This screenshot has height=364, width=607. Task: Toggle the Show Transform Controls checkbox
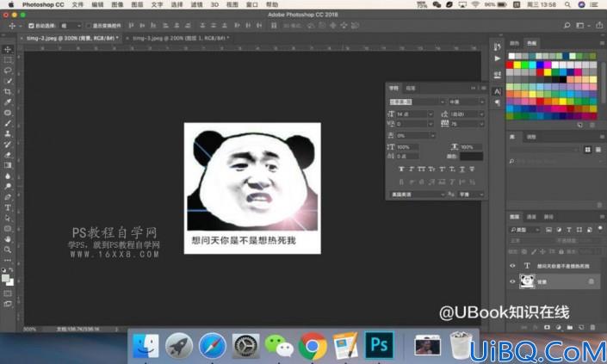(89, 26)
